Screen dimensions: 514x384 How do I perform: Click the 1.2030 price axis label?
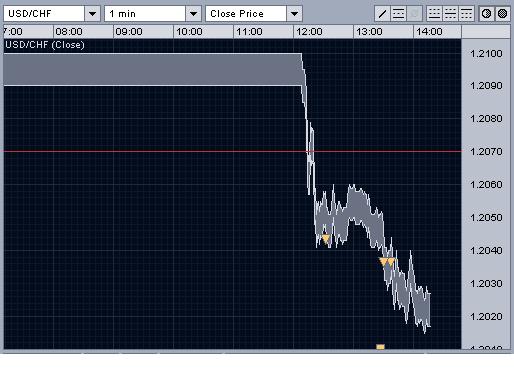pyautogui.click(x=486, y=284)
